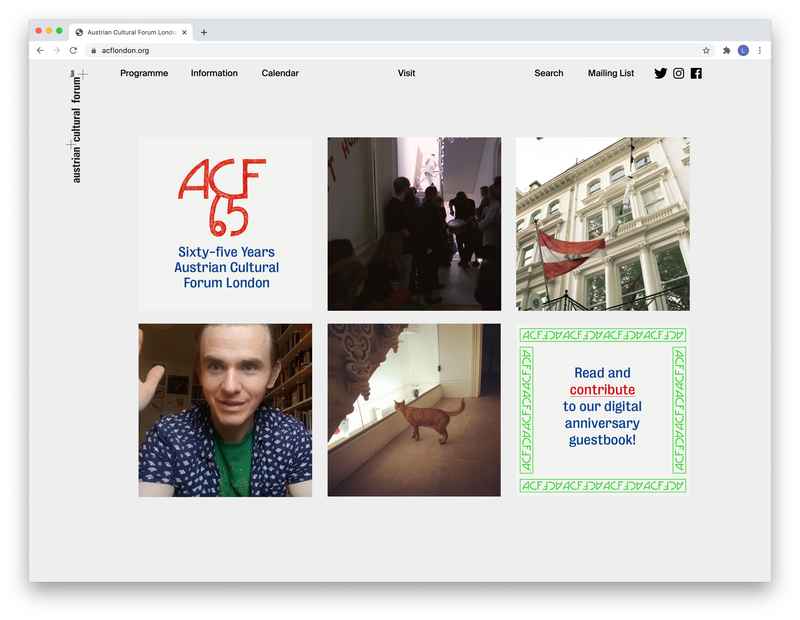The height and width of the screenshot is (620, 800).
Task: Open the Visit menu item
Action: [x=407, y=73]
